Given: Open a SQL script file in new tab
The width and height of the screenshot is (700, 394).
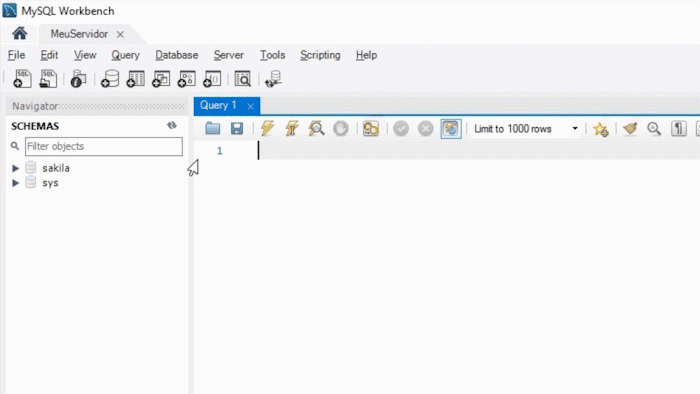Looking at the screenshot, I should 48,79.
